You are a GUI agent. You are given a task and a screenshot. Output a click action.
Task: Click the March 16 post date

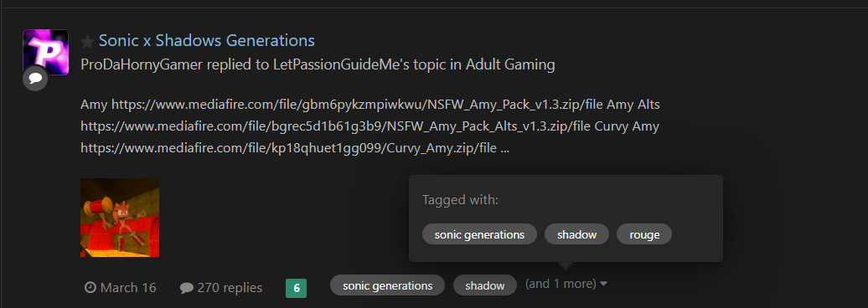point(128,288)
